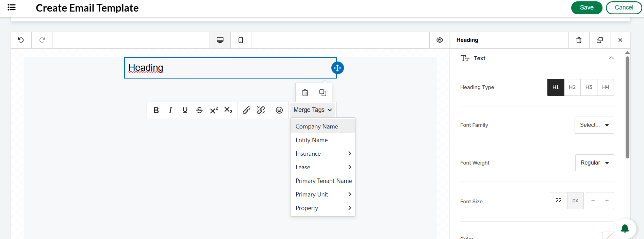
Task: Open the Font Weight dropdown
Action: (x=595, y=163)
